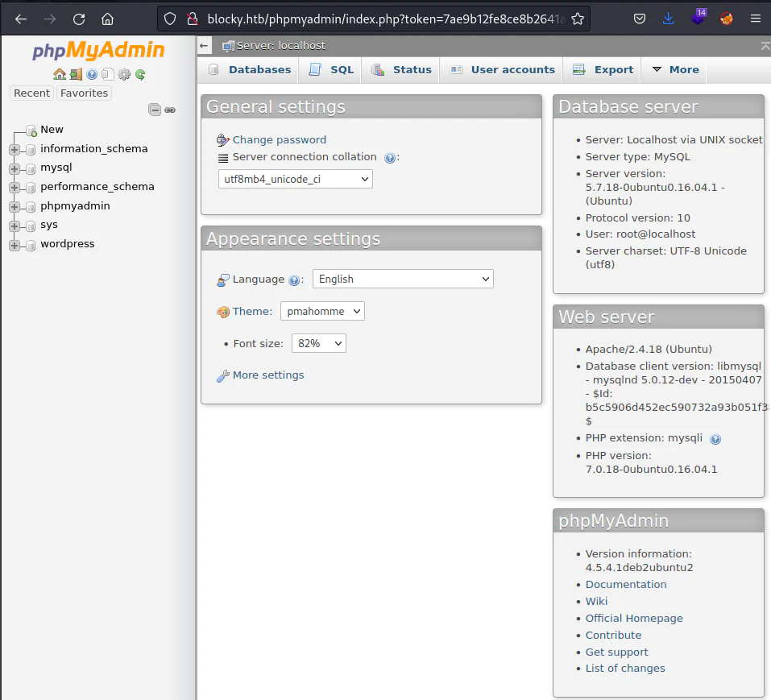Open the Status tab
The width and height of the screenshot is (771, 700).
pos(401,70)
